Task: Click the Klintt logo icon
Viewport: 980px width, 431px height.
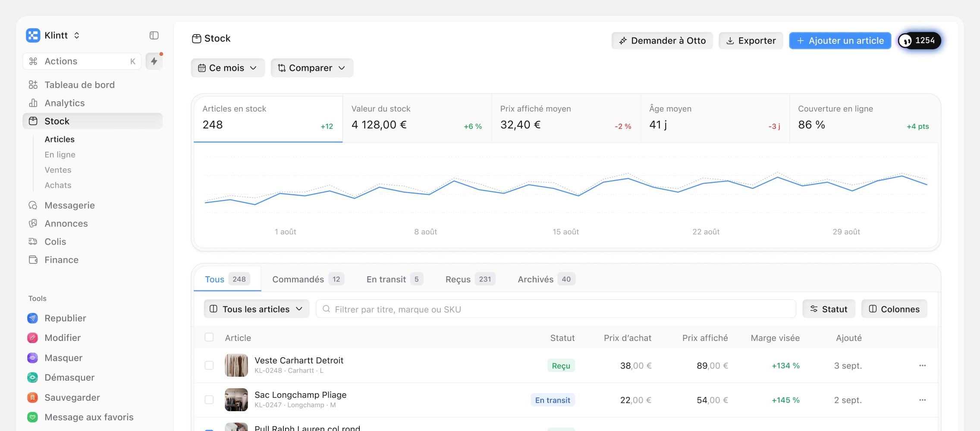Action: (x=33, y=35)
